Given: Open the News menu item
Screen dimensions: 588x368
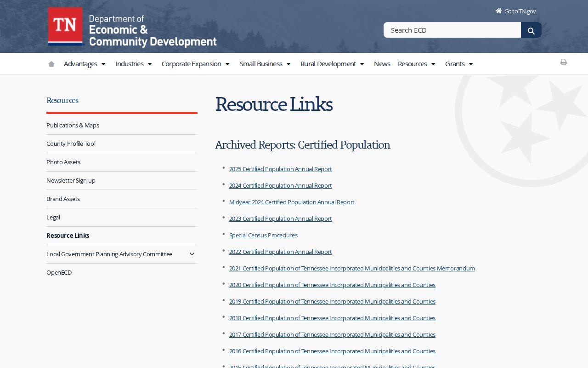Looking at the screenshot, I should tap(382, 64).
